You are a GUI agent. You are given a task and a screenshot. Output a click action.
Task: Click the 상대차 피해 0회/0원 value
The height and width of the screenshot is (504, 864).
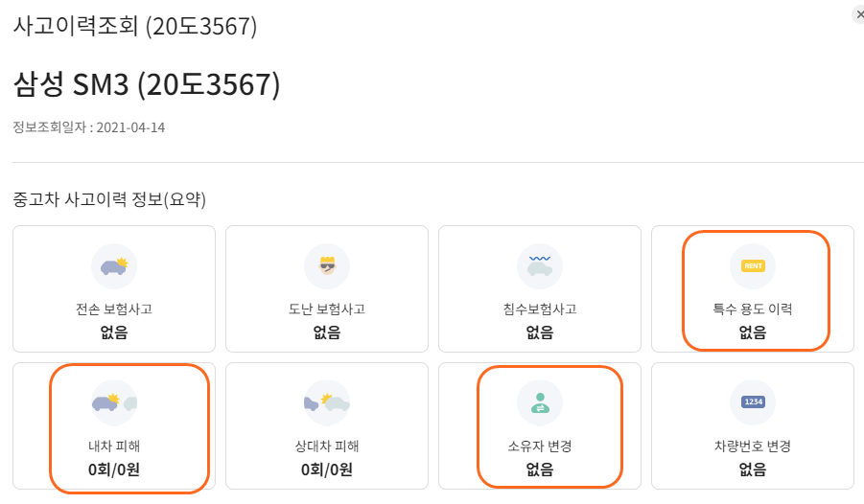pyautogui.click(x=327, y=470)
